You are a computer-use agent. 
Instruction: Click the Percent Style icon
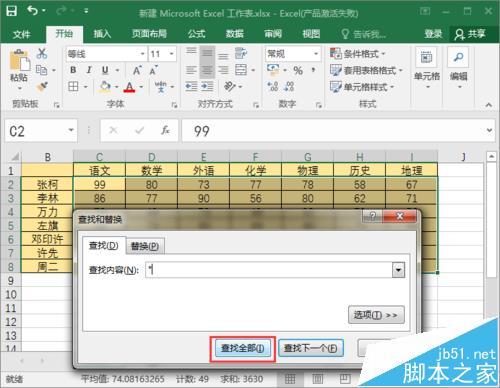pyautogui.click(x=298, y=70)
